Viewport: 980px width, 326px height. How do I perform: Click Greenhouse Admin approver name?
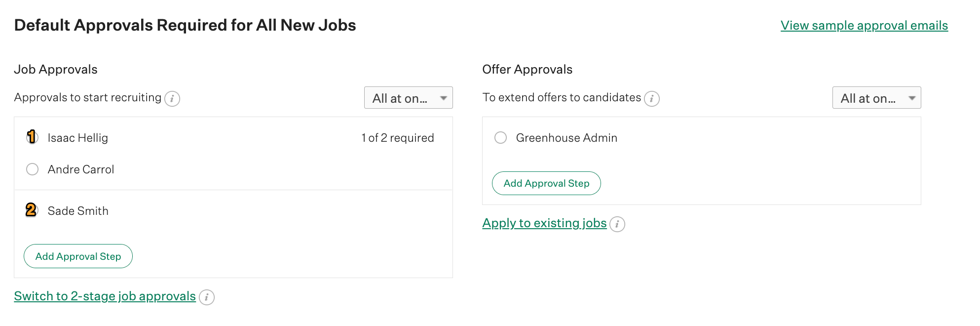(566, 138)
